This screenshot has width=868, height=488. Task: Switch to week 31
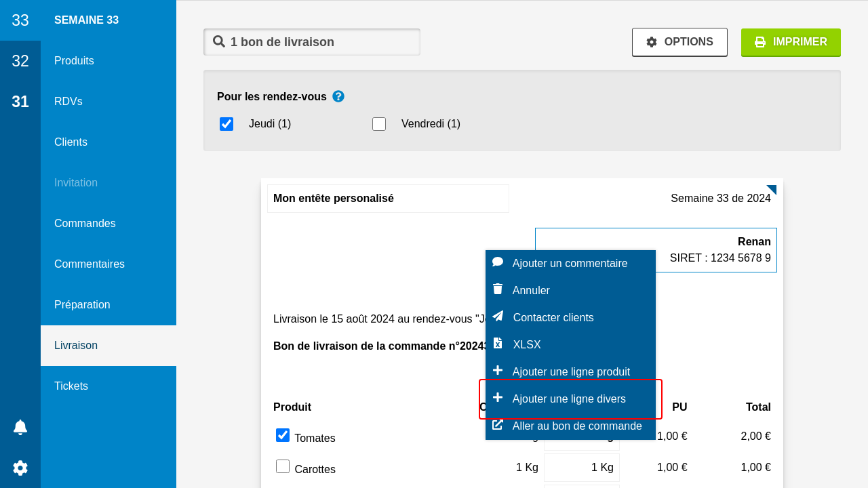click(x=20, y=102)
